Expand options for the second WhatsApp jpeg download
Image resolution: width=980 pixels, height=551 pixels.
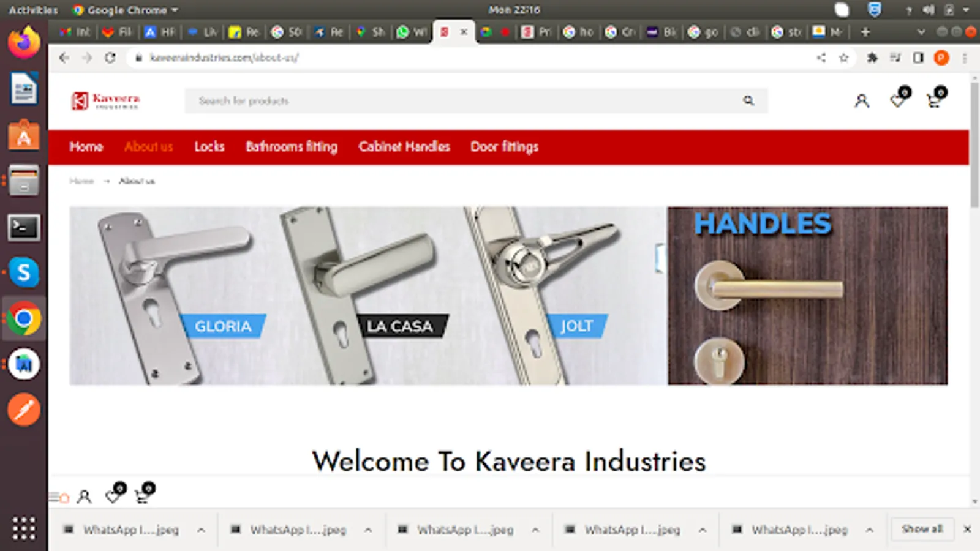tap(368, 530)
